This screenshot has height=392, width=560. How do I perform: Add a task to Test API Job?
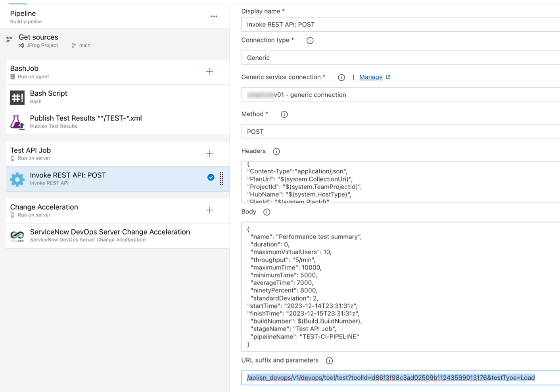[x=209, y=153]
